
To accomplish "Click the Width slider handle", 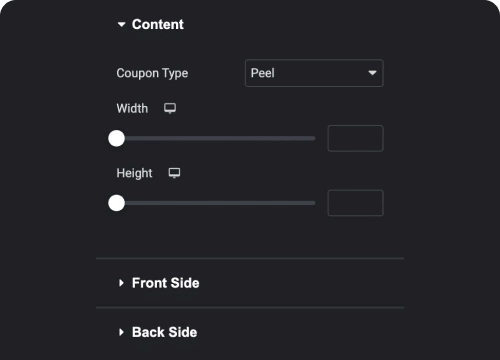I will [x=116, y=138].
